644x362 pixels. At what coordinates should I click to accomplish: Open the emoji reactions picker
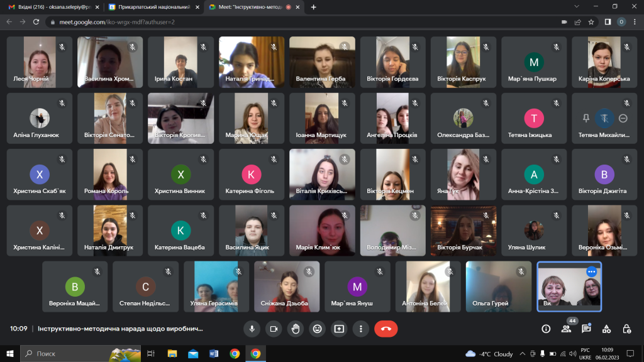pos(317,328)
